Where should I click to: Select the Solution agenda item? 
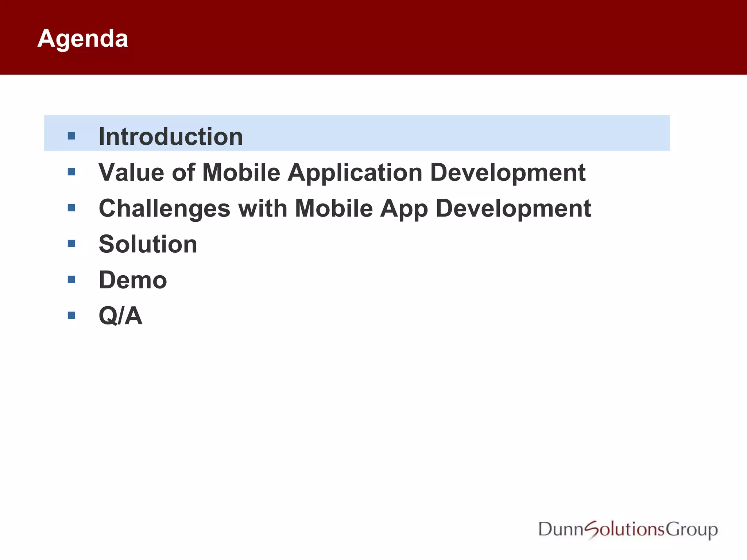coord(148,244)
